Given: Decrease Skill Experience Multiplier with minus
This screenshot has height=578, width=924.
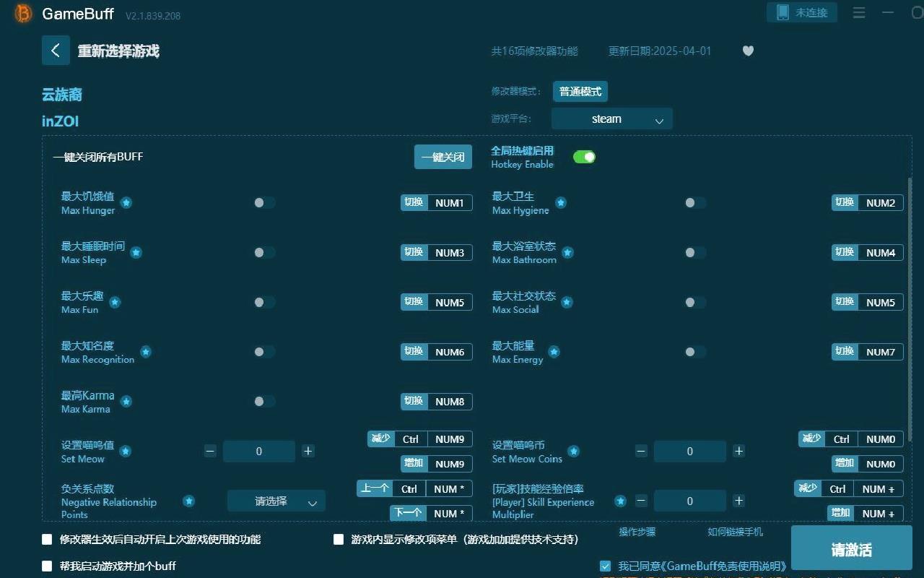Looking at the screenshot, I should pyautogui.click(x=641, y=501).
